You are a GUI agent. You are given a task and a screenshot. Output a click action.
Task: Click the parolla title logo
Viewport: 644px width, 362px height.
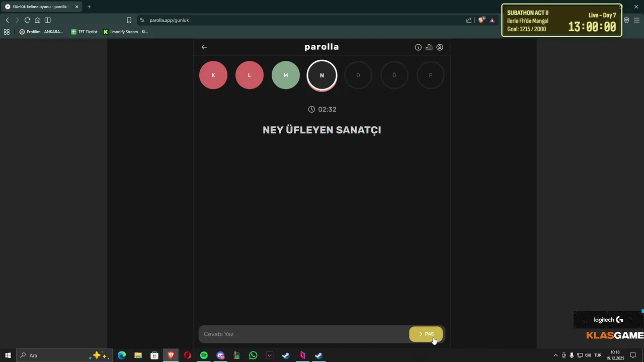pos(322,47)
